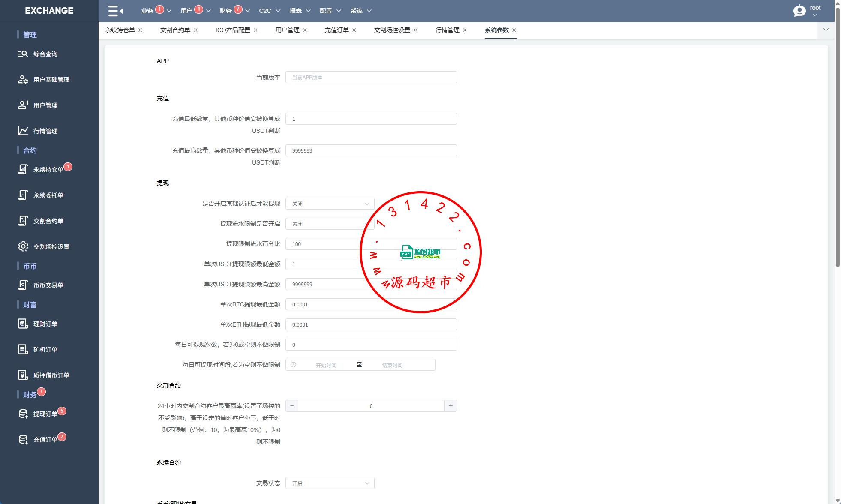Image resolution: width=841 pixels, height=504 pixels.
Task: Click the 当前版本 APP version field
Action: pos(371,77)
